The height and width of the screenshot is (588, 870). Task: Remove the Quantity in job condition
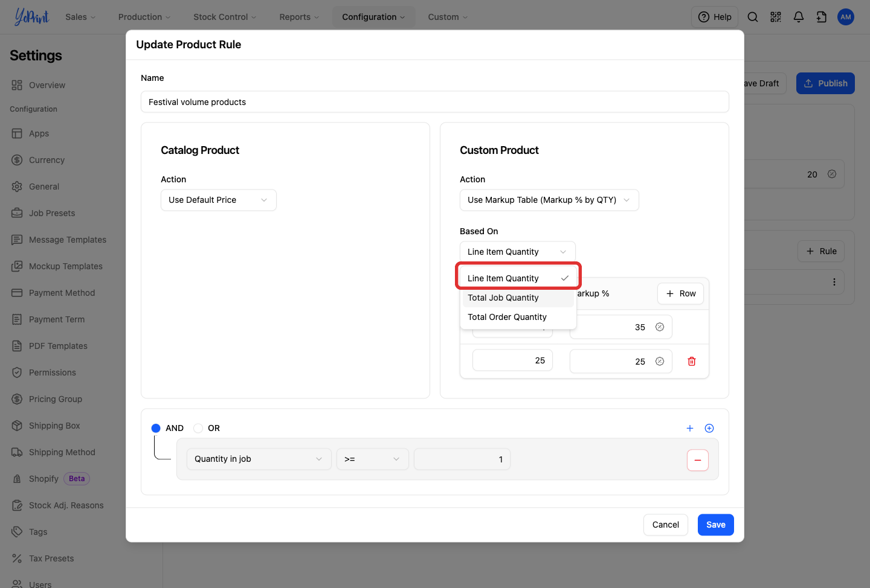(x=698, y=460)
